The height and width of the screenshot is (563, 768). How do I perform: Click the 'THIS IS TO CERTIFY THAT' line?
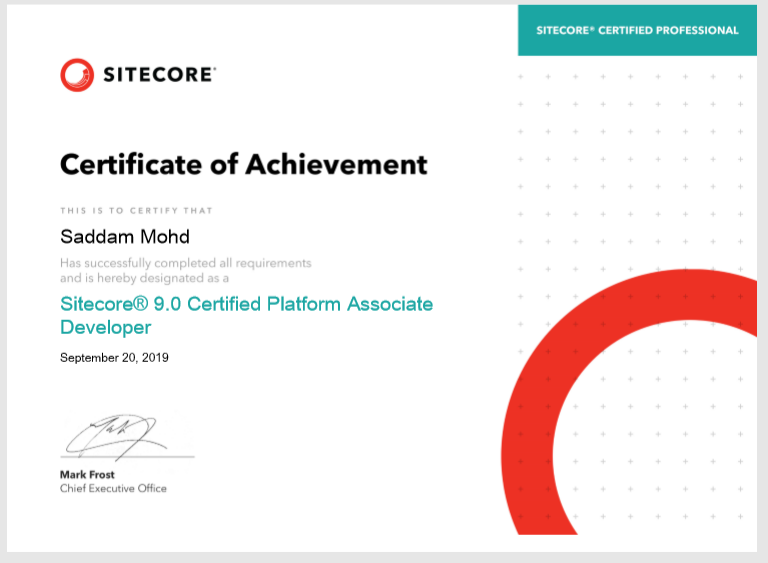tap(136, 211)
